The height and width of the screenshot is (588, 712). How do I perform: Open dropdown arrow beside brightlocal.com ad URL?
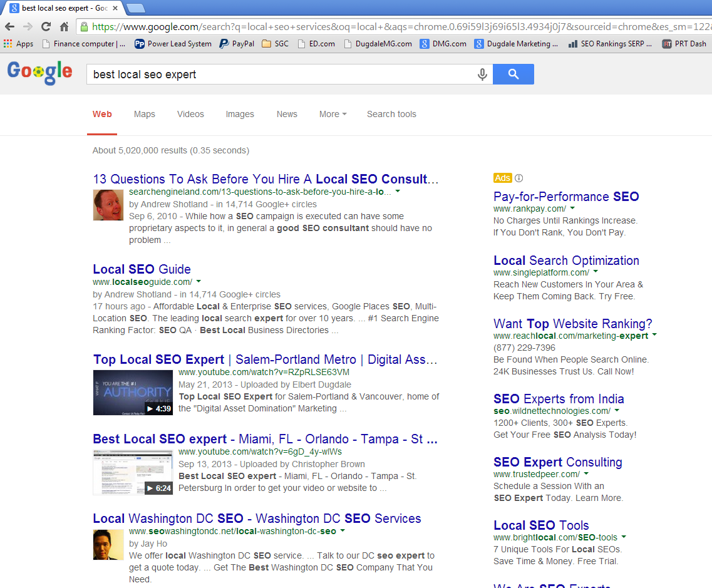[624, 537]
